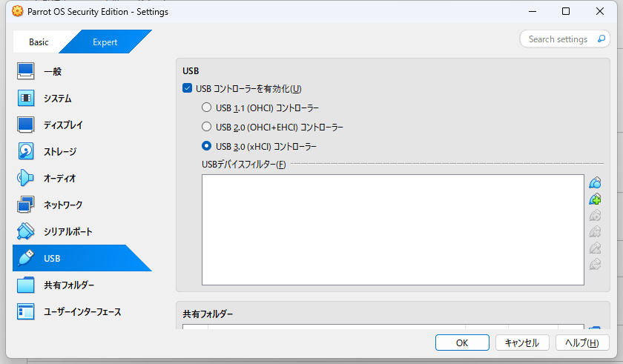Select the シリアルポート connector icon

point(25,231)
